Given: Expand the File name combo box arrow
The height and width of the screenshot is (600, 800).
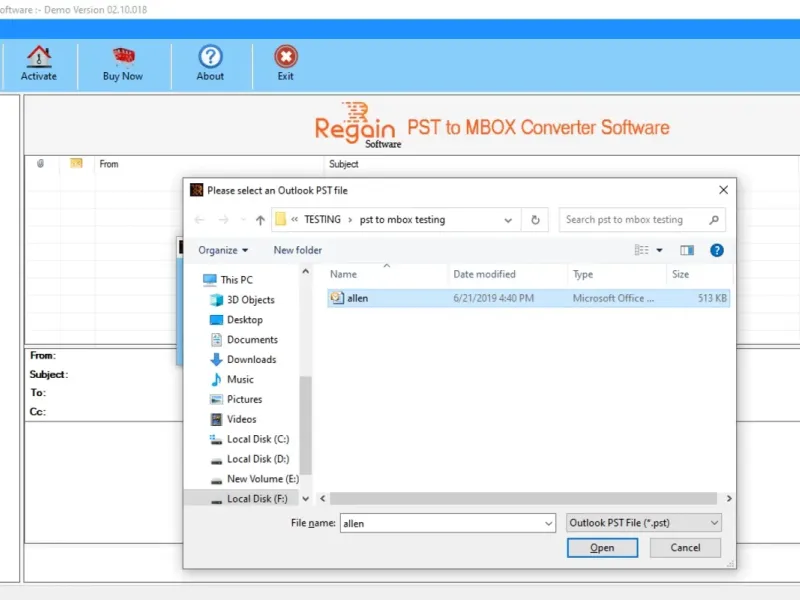Looking at the screenshot, I should point(548,523).
